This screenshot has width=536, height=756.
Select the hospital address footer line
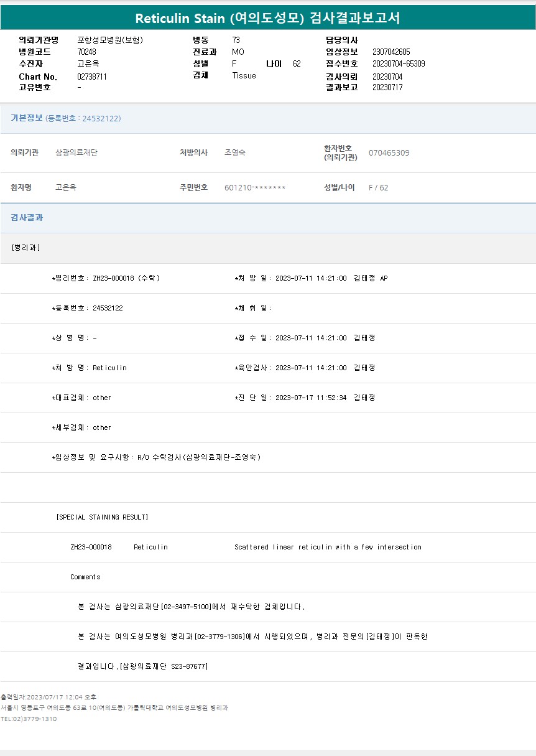tap(114, 707)
